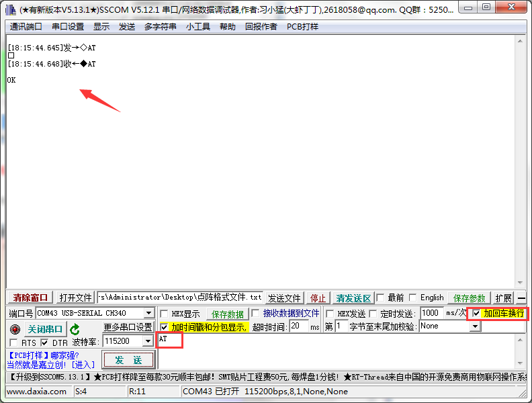
Task: Click the green refresh port icon
Action: (x=75, y=329)
